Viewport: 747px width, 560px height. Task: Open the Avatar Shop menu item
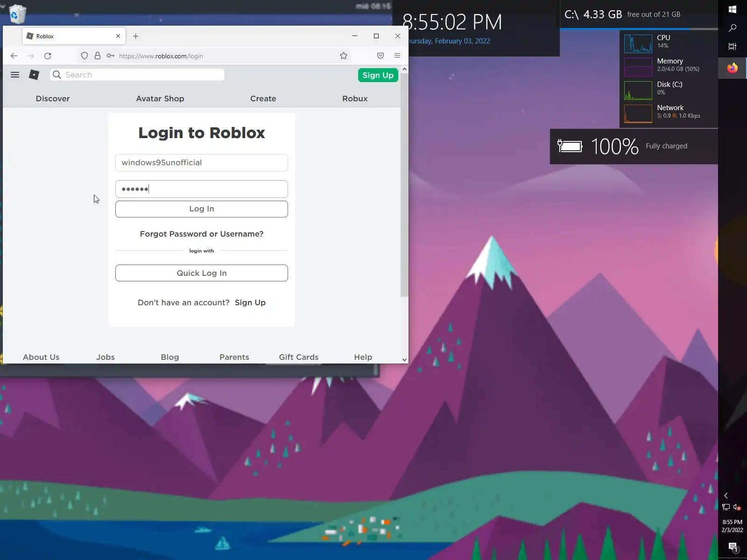160,98
